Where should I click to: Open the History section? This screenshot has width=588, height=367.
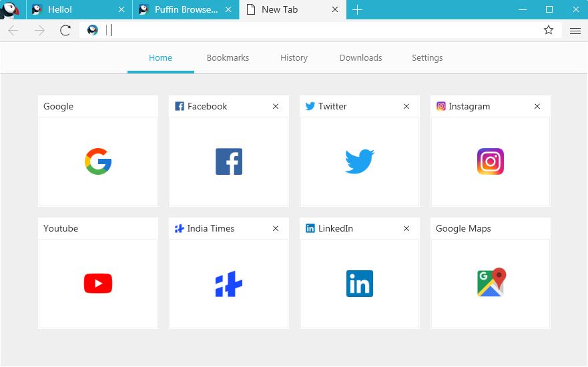(294, 58)
